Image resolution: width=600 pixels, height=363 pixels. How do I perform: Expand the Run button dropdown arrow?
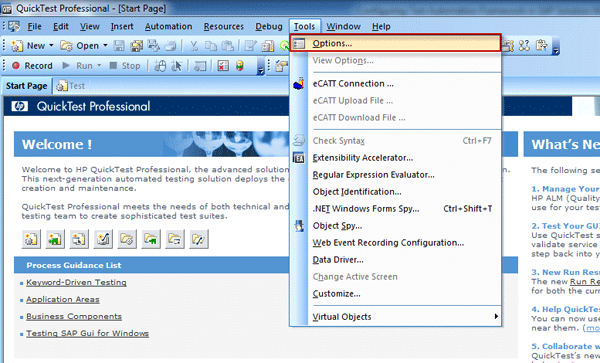click(99, 65)
